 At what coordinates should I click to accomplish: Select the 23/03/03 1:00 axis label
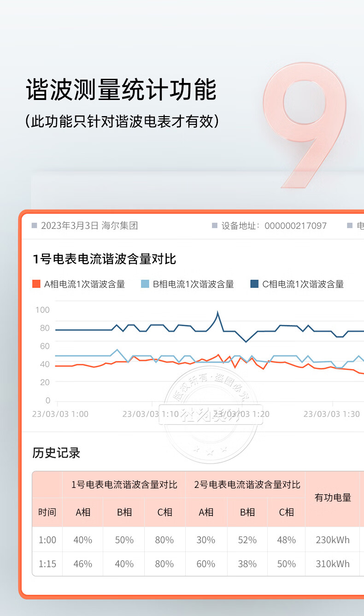pos(60,414)
